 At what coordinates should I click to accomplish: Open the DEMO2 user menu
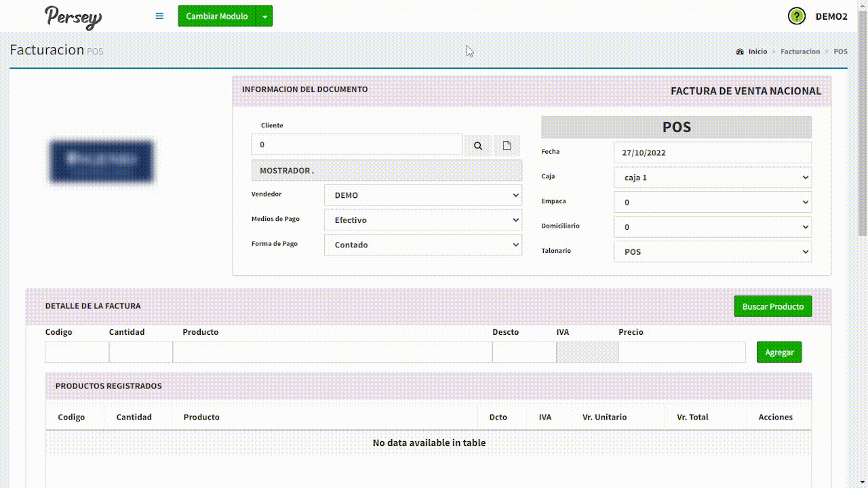pos(831,16)
